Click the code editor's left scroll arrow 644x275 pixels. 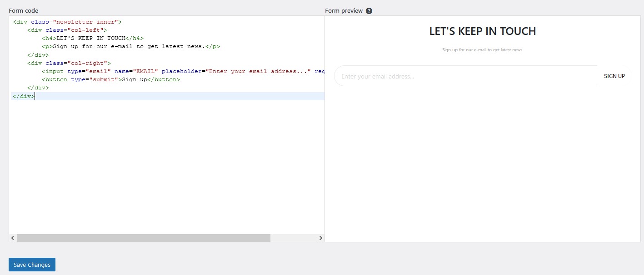pyautogui.click(x=13, y=238)
